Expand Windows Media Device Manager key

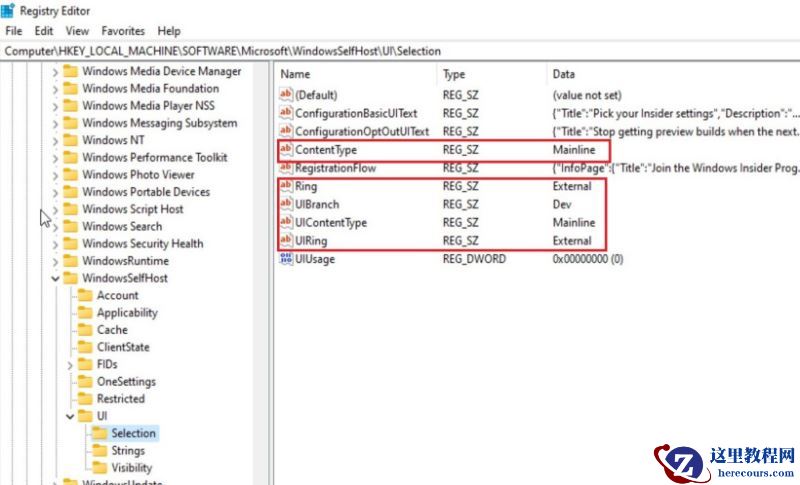[x=55, y=72]
